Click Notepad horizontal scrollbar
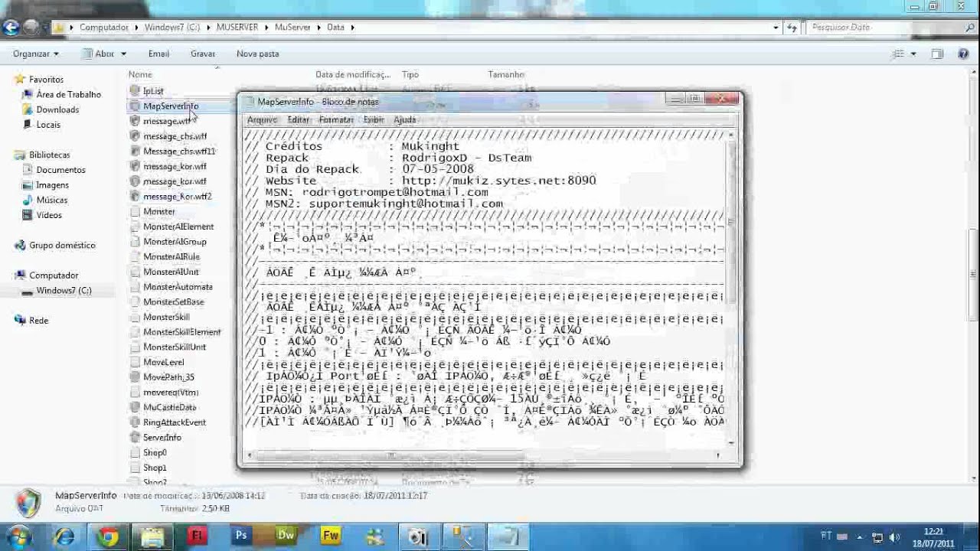The width and height of the screenshot is (980, 551). pos(483,455)
